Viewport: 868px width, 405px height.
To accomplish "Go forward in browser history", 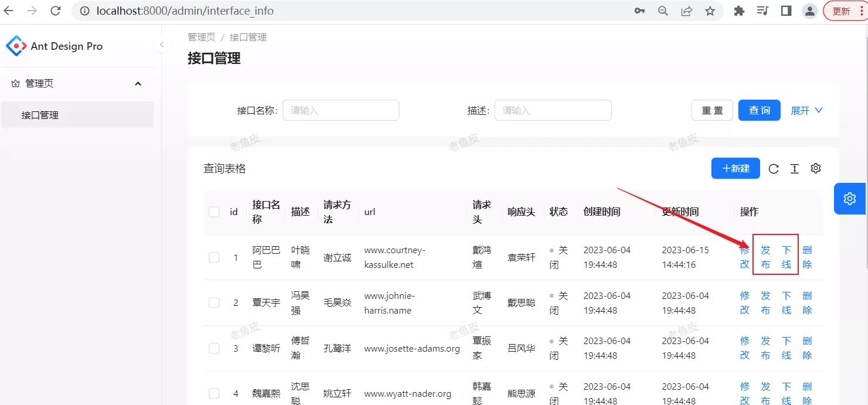I will pos(32,11).
